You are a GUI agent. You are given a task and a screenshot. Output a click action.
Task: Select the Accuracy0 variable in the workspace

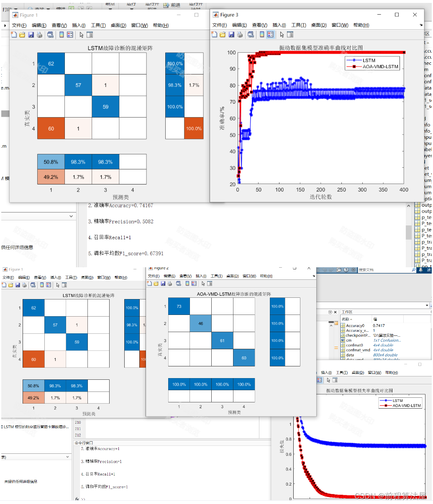356,325
